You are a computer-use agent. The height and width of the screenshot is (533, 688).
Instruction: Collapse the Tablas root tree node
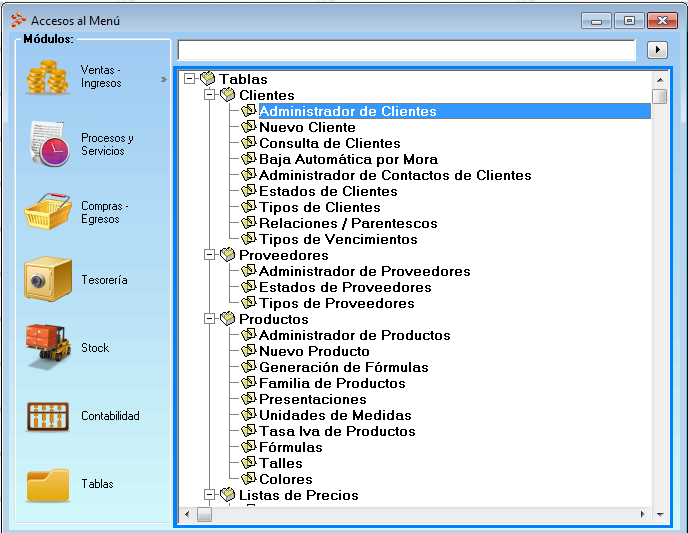click(189, 79)
